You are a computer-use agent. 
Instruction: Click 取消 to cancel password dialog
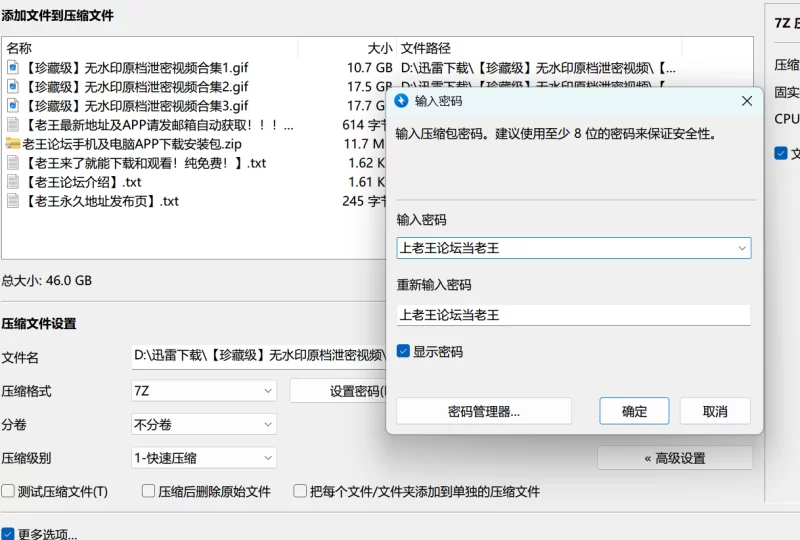(715, 411)
